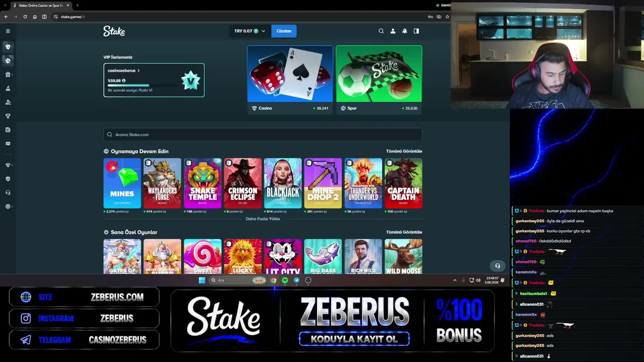Go back using the browser back arrow
This screenshot has height=362, width=644.
pyautogui.click(x=6, y=17)
